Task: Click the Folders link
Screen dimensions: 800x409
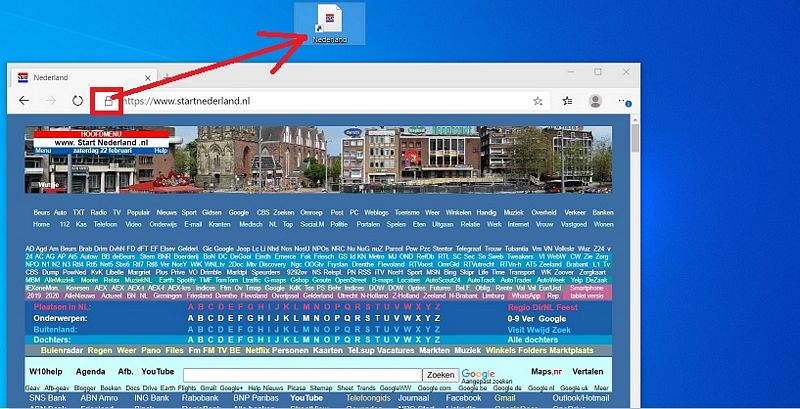Action: 533,351
